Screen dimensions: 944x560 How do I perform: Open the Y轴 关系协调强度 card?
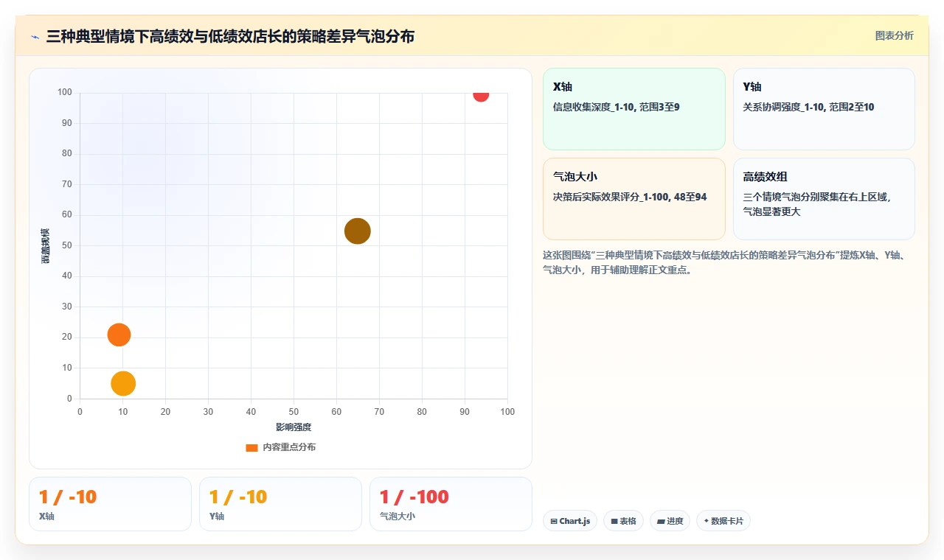click(x=824, y=109)
